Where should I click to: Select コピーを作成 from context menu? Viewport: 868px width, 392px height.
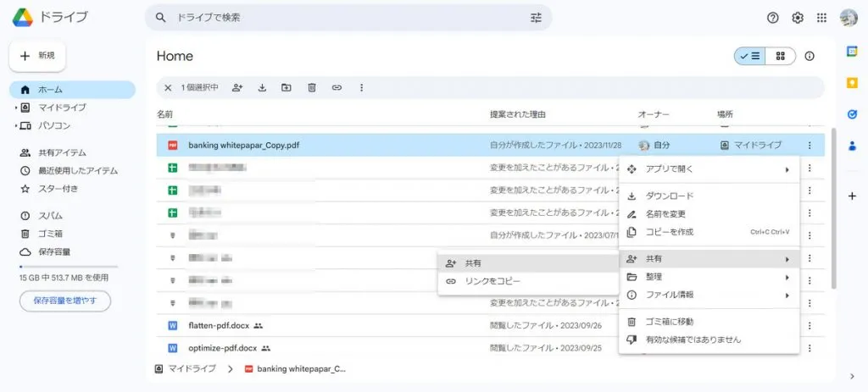[x=709, y=232]
